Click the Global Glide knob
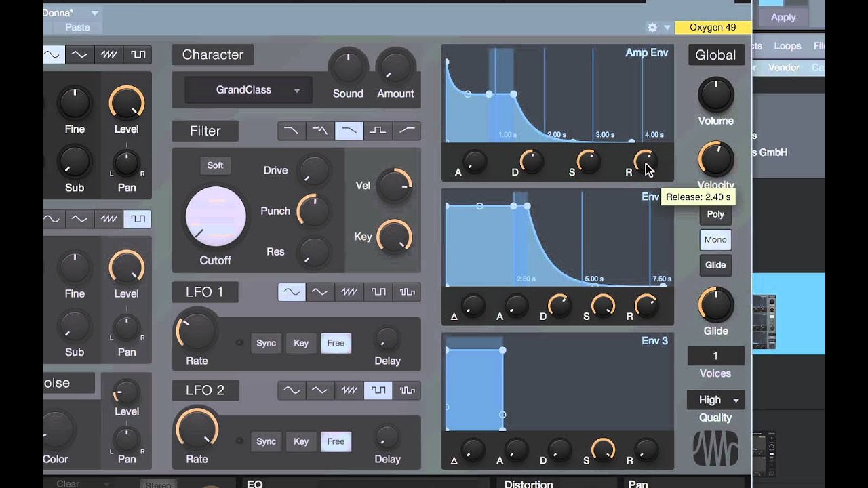The image size is (868, 488). [716, 304]
